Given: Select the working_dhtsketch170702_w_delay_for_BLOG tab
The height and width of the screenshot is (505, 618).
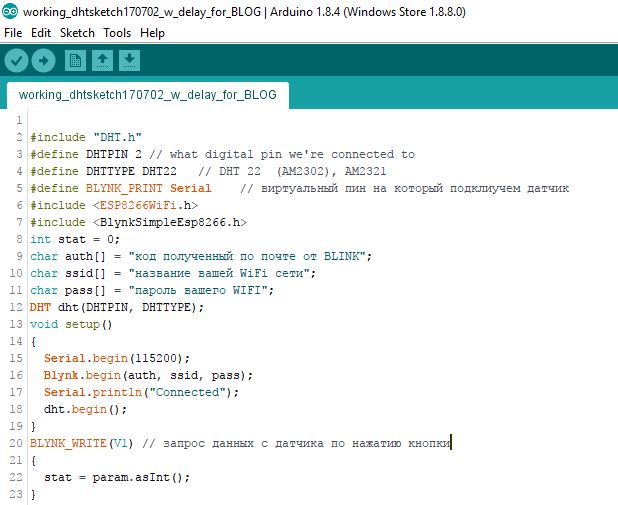Looking at the screenshot, I should pyautogui.click(x=148, y=95).
